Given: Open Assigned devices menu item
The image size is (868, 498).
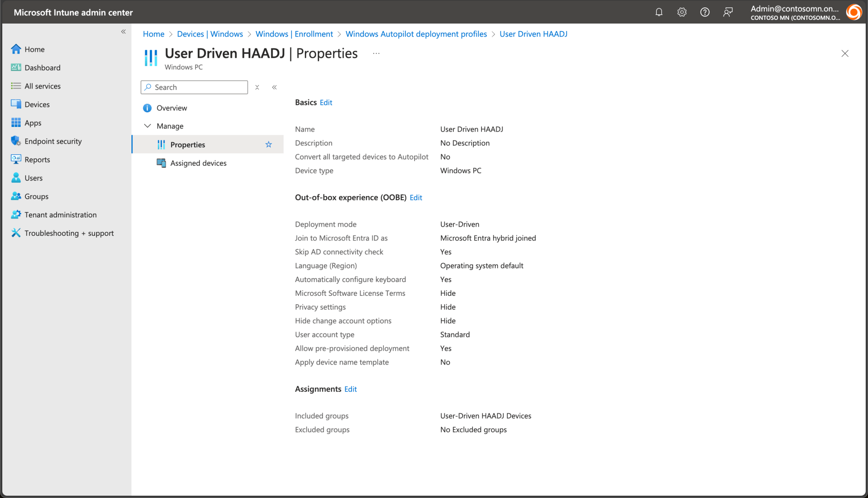Looking at the screenshot, I should coord(198,163).
